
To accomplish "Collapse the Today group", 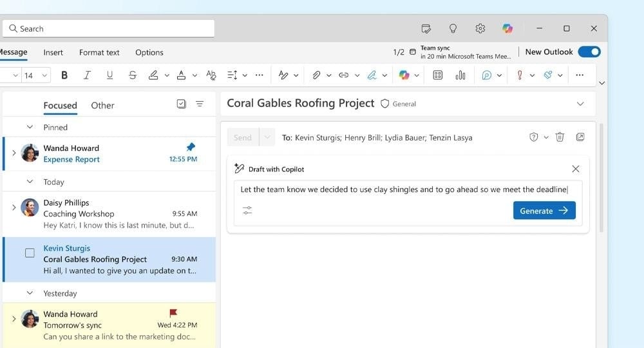I will (30, 182).
